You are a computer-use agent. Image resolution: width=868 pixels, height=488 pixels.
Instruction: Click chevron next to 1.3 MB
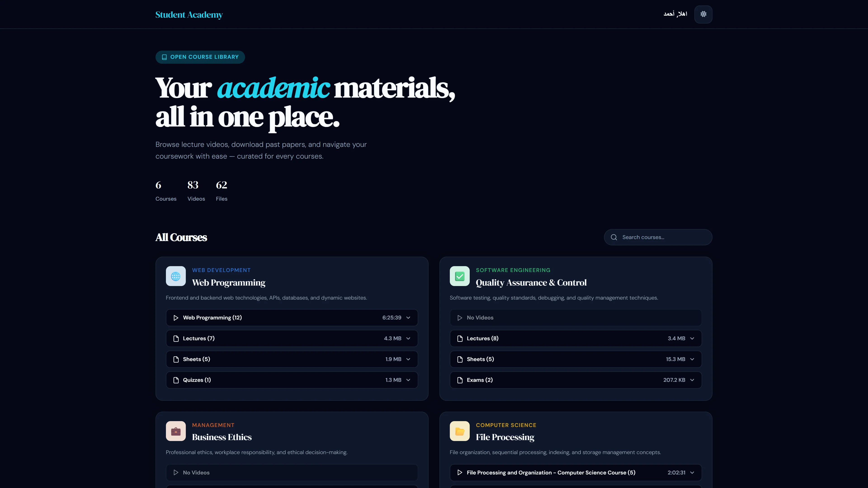[408, 380]
